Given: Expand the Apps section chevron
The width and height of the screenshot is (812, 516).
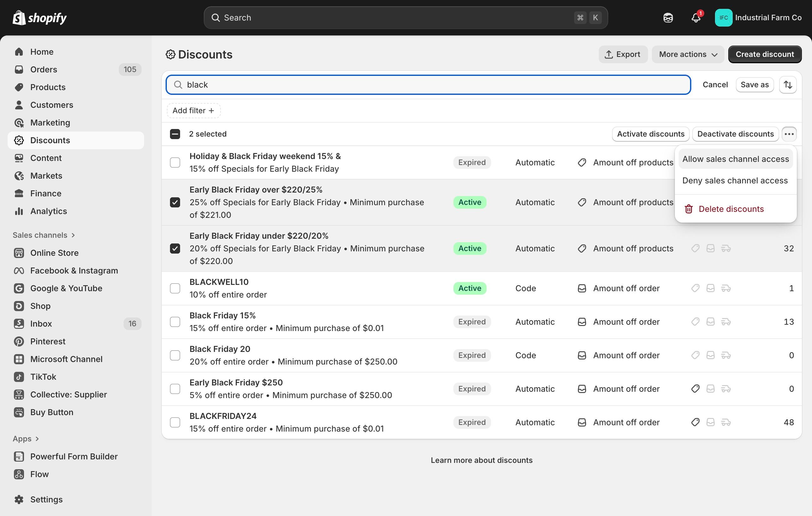Looking at the screenshot, I should pos(37,439).
